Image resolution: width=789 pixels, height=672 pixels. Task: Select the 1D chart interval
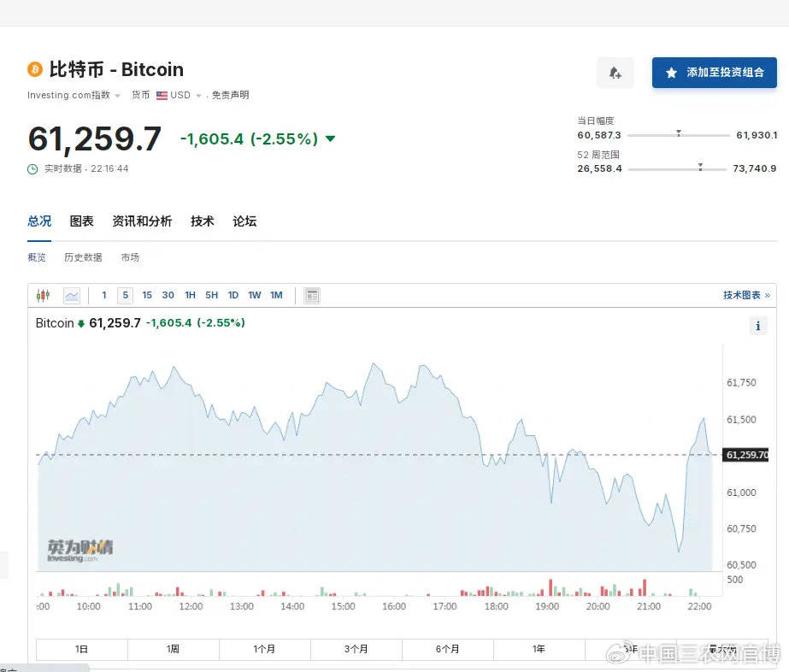click(x=233, y=296)
